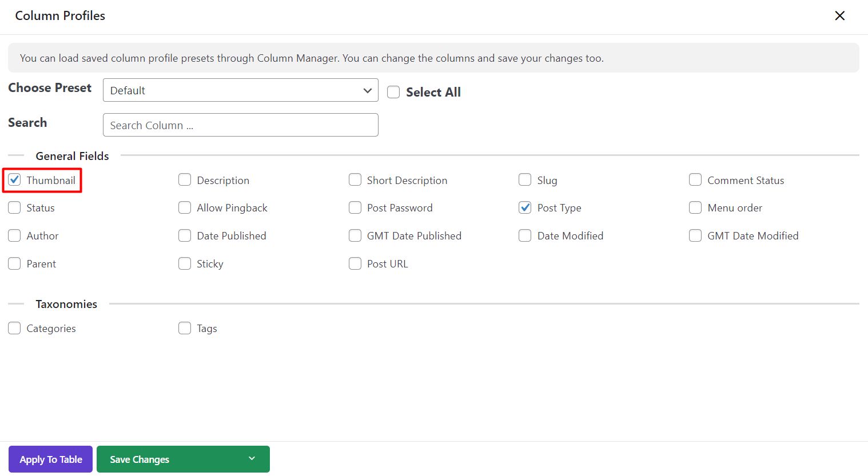This screenshot has height=476, width=868.
Task: Select the General Fields section heading
Action: (x=72, y=156)
